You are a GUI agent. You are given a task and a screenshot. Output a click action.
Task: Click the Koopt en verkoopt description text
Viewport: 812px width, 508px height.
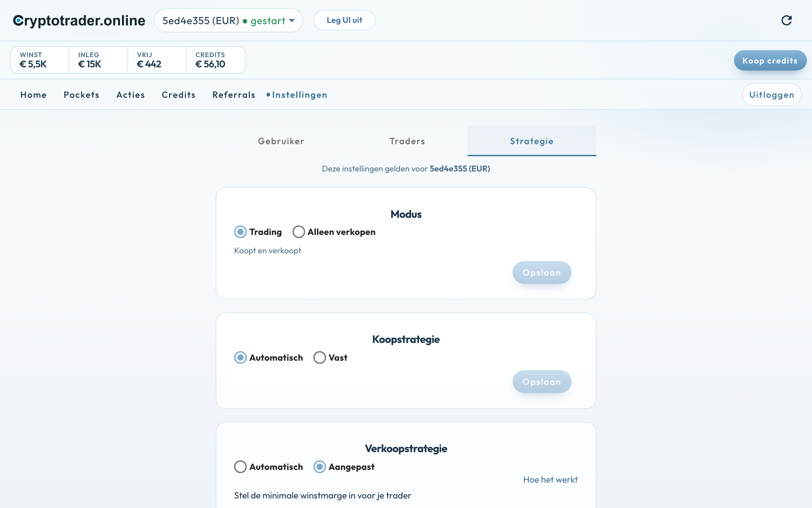tap(267, 251)
